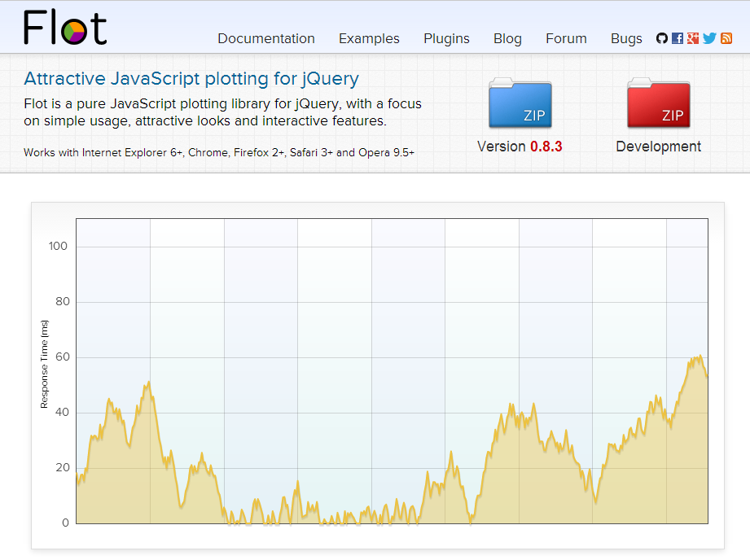Click the y-axis tick label 20

coord(63,467)
